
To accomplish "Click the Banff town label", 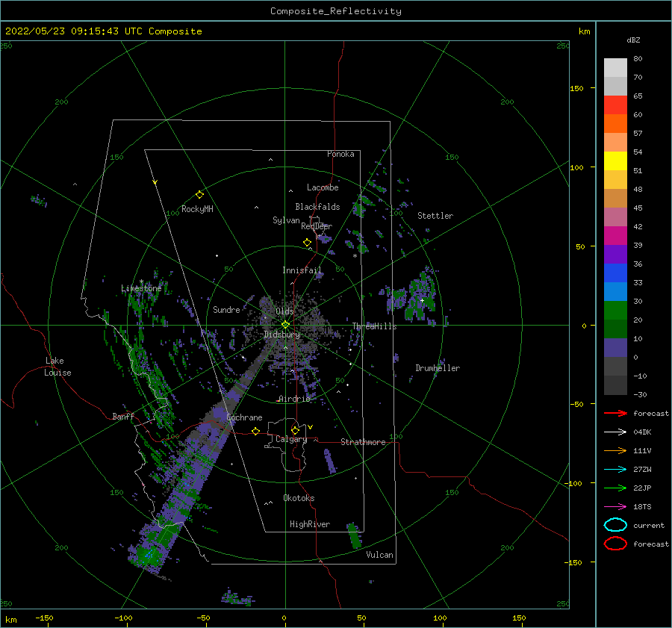I will coord(123,417).
